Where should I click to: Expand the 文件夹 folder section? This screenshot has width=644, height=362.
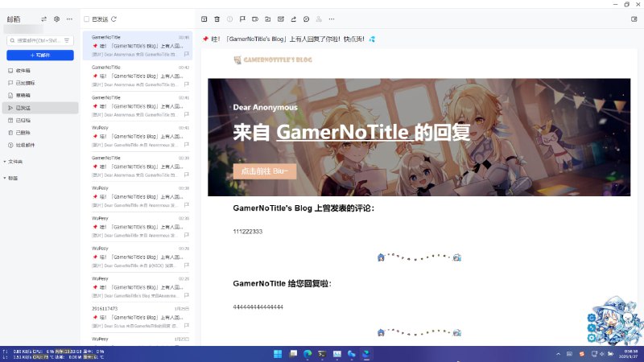click(x=15, y=162)
